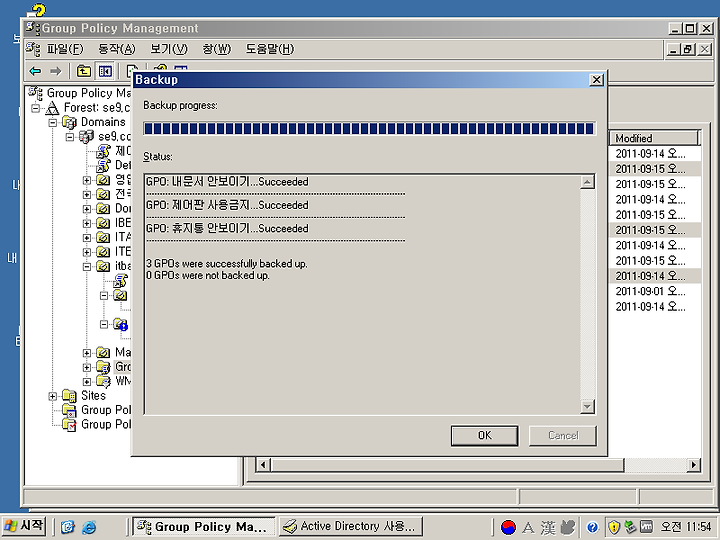Image resolution: width=720 pixels, height=540 pixels.
Task: Expand the 영업 OU node
Action: [x=87, y=180]
